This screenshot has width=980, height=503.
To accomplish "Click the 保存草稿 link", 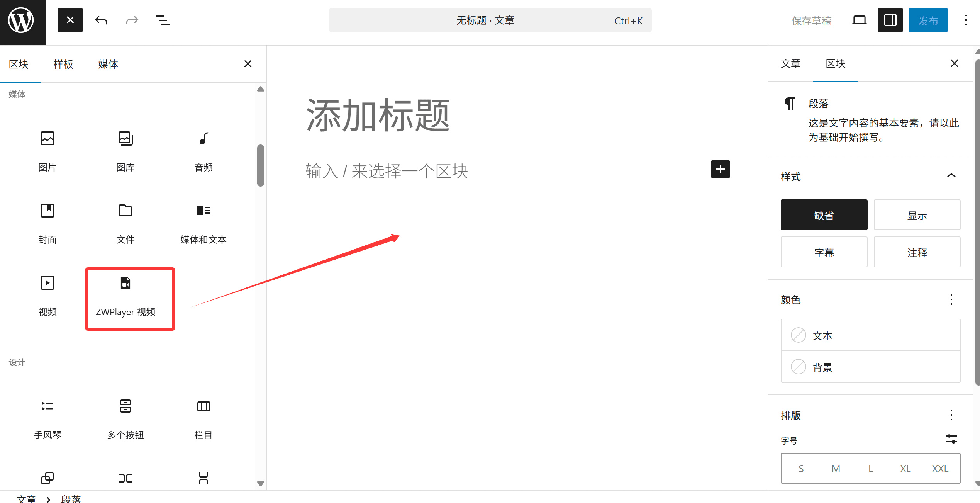I will click(x=811, y=21).
